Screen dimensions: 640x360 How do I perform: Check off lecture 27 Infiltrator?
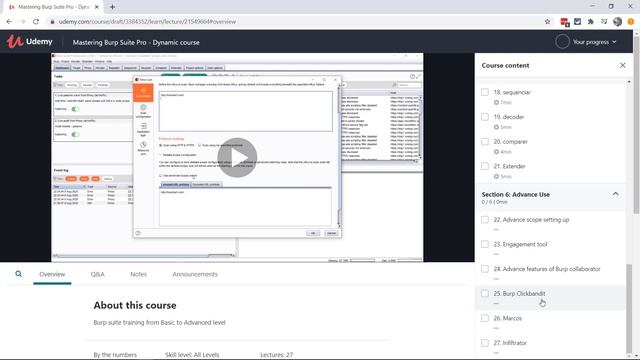point(484,343)
